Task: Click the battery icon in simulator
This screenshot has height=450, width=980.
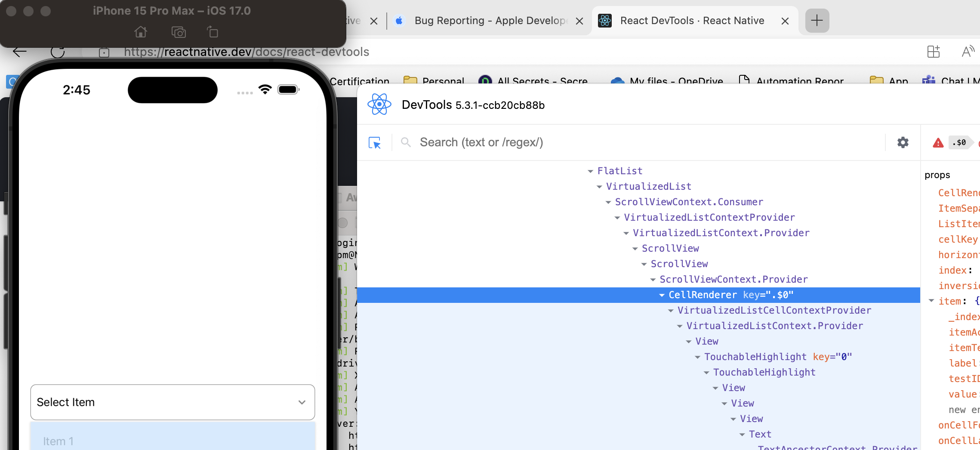Action: (288, 89)
